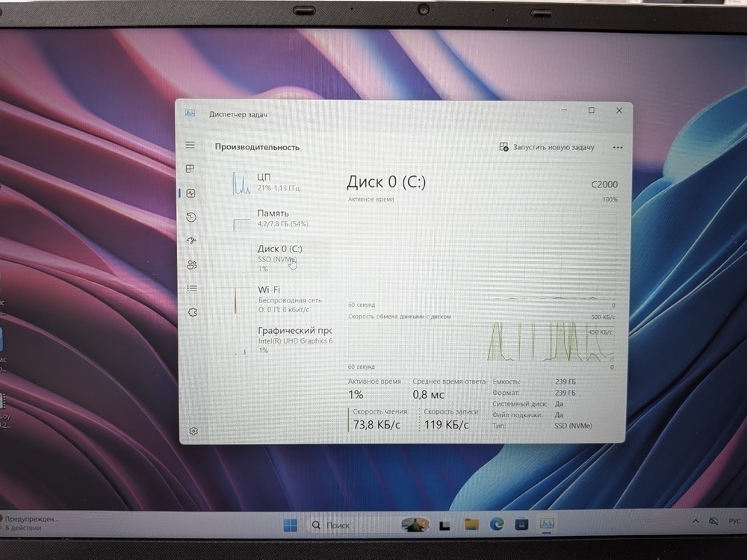The image size is (747, 560).
Task: Open the Предупрежден... widget on taskbar
Action: pos(30,523)
